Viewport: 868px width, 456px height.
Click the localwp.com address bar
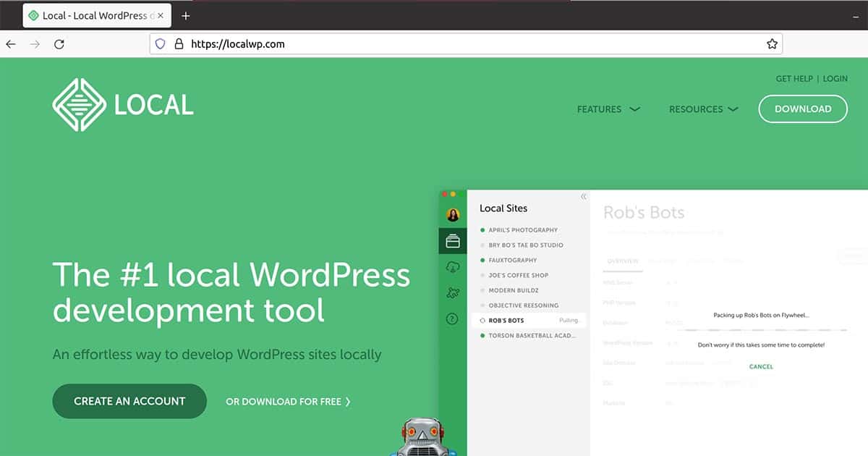(x=466, y=44)
